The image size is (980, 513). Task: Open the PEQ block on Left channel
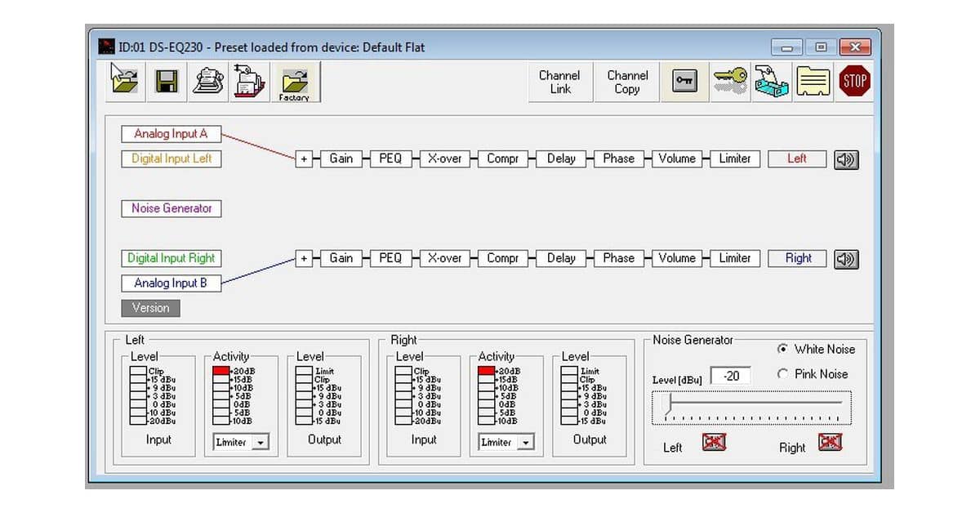[390, 159]
